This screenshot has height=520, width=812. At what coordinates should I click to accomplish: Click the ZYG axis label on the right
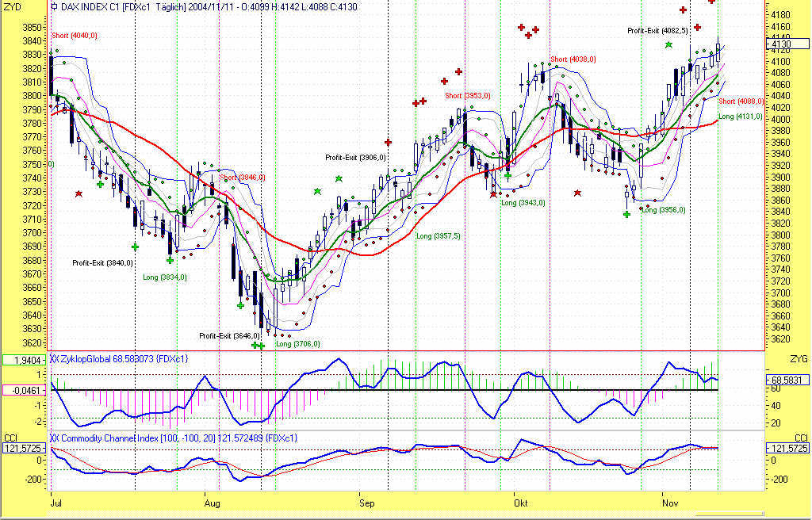click(x=799, y=358)
